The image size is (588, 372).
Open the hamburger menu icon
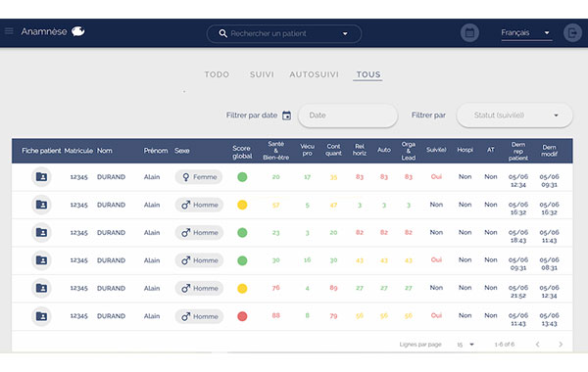point(9,31)
